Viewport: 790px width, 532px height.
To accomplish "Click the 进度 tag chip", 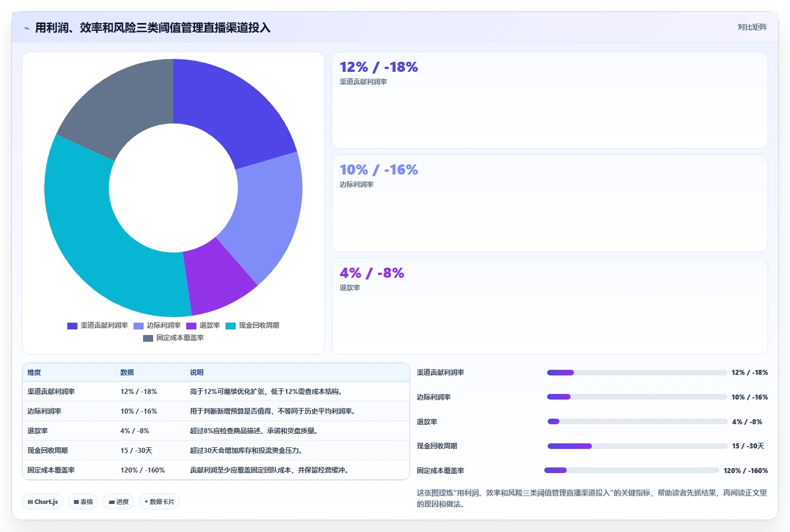I will (x=118, y=502).
